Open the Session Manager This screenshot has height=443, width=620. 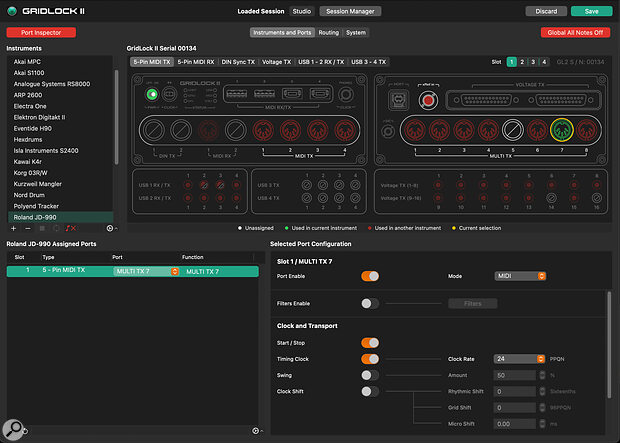click(x=350, y=11)
